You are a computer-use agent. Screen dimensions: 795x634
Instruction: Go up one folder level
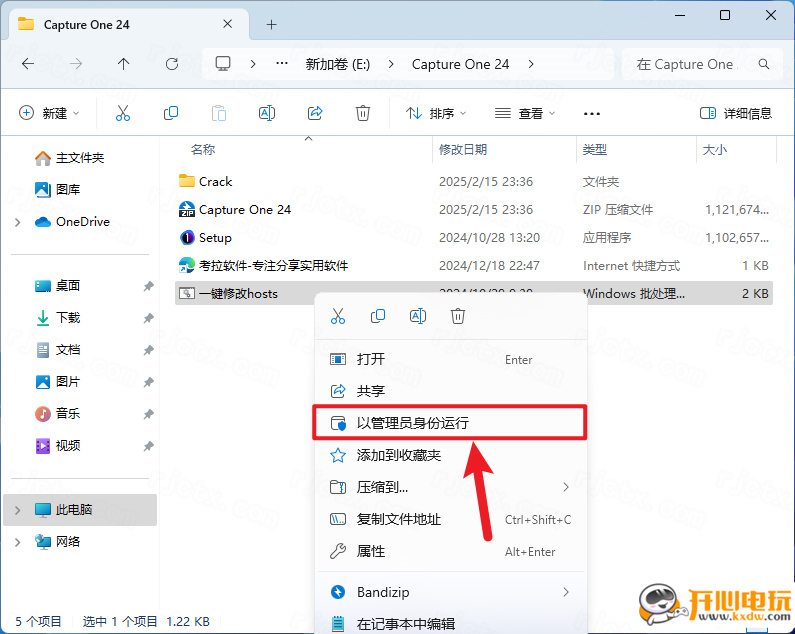tap(123, 64)
